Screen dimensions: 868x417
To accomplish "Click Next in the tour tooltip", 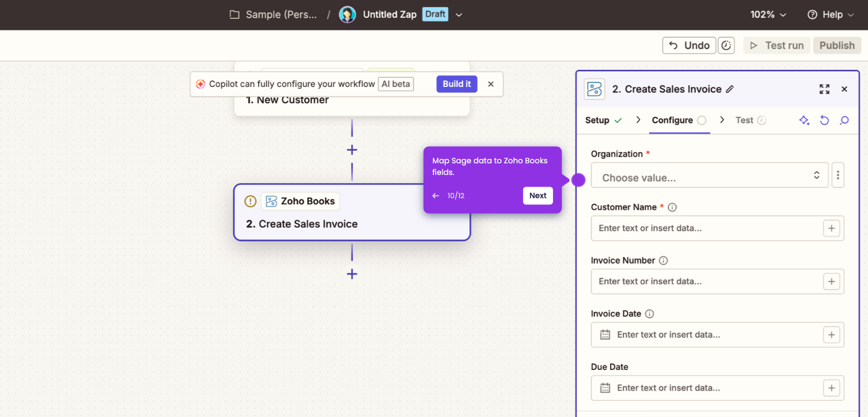I will [538, 195].
